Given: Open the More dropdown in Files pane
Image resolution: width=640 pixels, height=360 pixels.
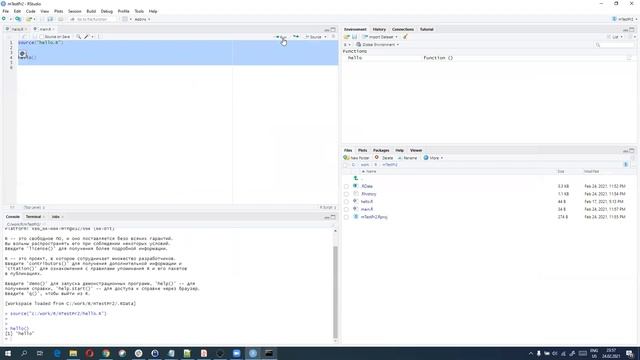Looking at the screenshot, I should [x=433, y=158].
